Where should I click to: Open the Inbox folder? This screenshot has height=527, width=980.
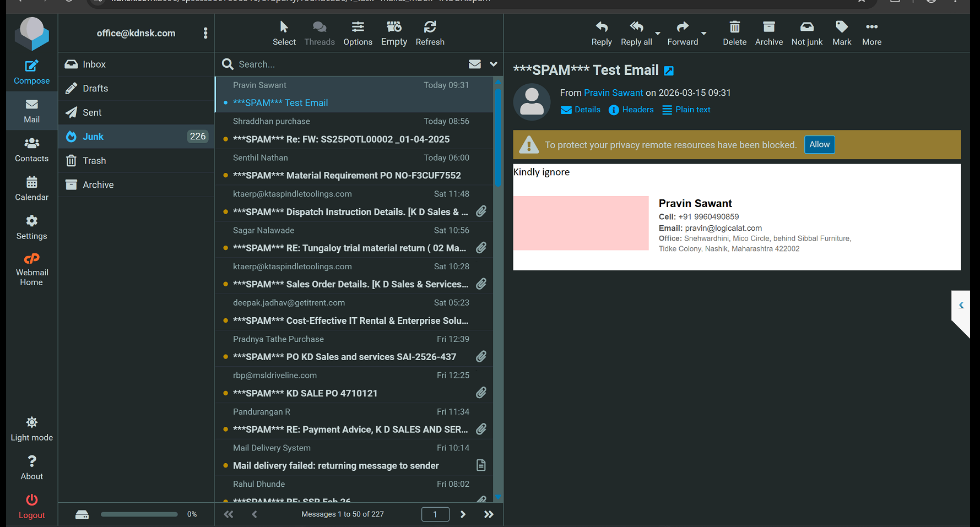click(x=94, y=64)
